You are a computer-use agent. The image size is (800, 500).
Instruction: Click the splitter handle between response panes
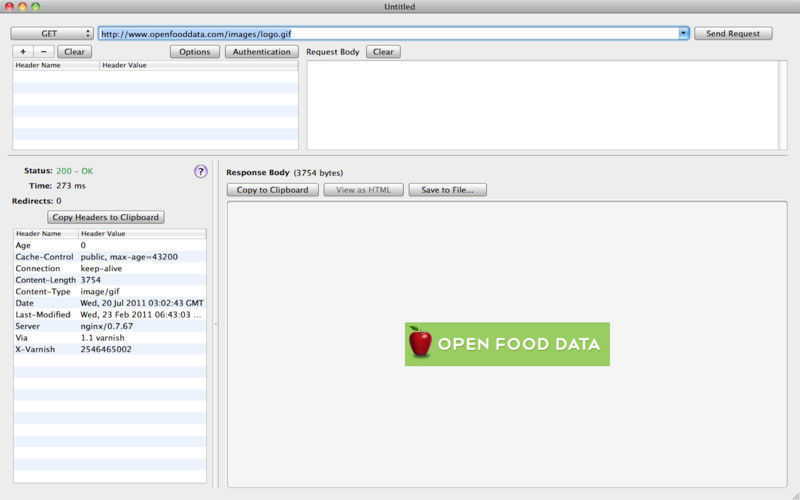[215, 324]
